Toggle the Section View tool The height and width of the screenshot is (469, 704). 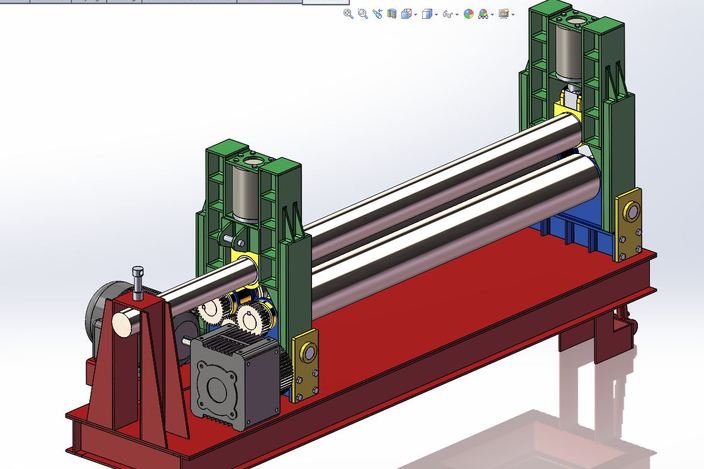pyautogui.click(x=392, y=14)
